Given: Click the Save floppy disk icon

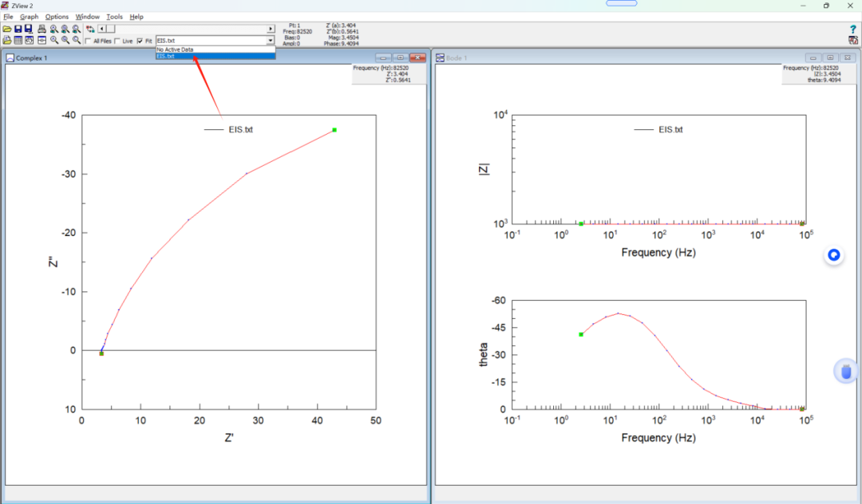Looking at the screenshot, I should pos(18,29).
